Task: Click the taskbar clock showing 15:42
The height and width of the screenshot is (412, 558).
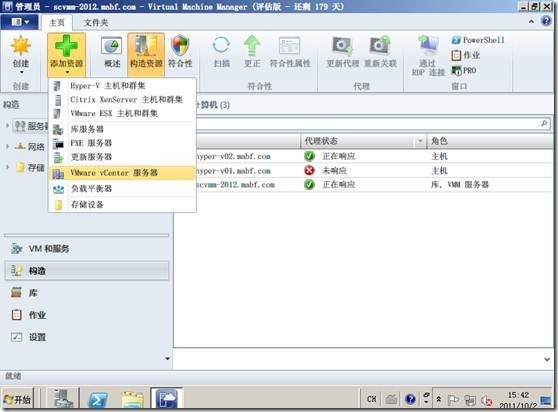Action: [x=518, y=400]
